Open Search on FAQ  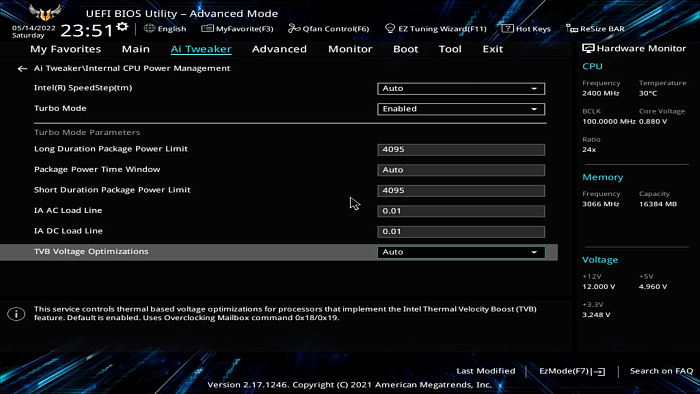pyautogui.click(x=661, y=371)
